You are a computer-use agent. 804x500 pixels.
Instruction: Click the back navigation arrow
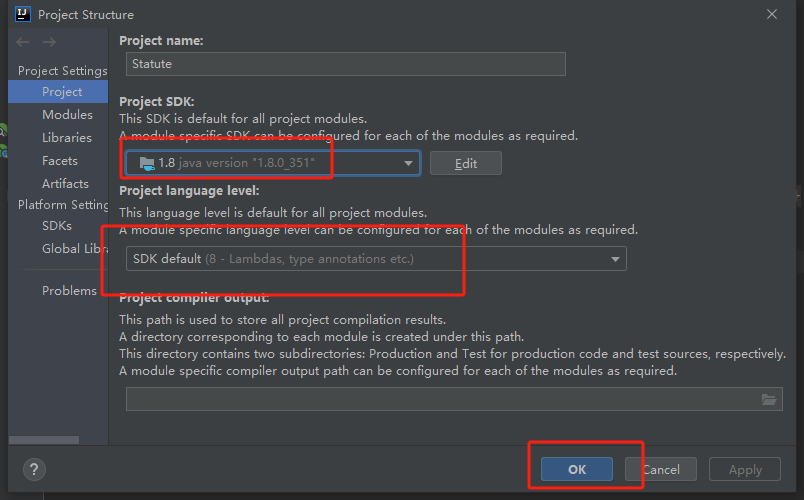point(23,42)
